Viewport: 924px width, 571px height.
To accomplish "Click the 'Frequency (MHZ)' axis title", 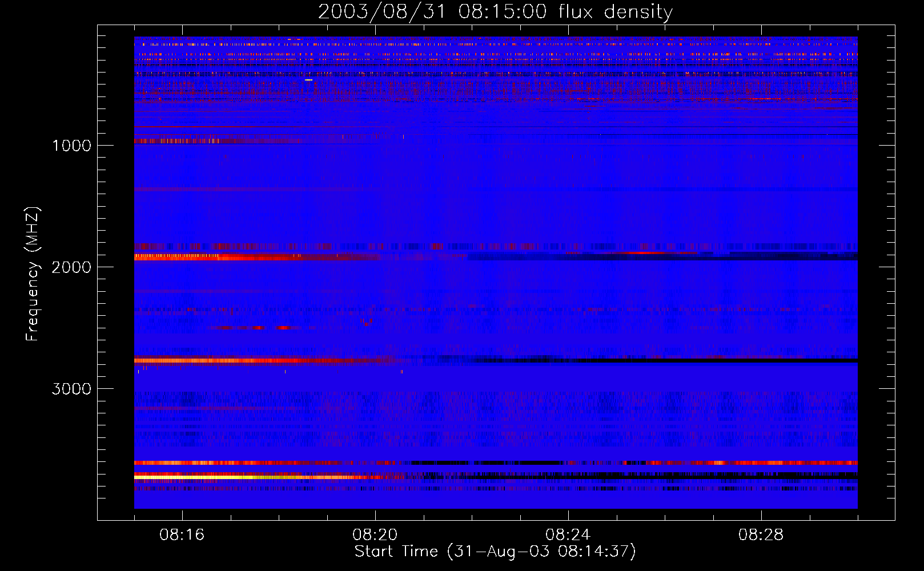I will tap(33, 274).
